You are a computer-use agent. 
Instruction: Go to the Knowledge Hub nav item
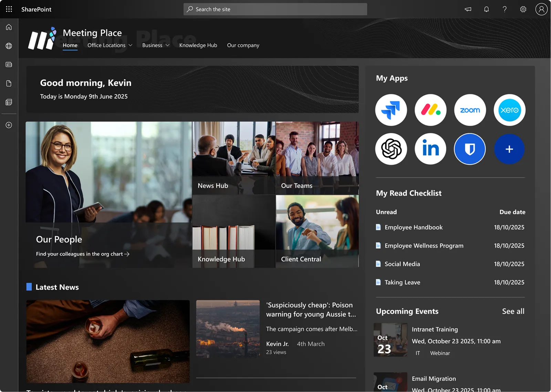click(198, 45)
